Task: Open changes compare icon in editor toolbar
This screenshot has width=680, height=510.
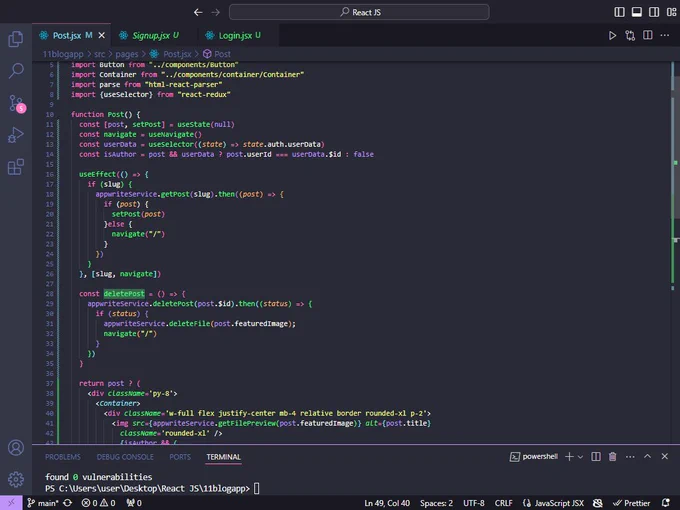Action: click(x=630, y=36)
